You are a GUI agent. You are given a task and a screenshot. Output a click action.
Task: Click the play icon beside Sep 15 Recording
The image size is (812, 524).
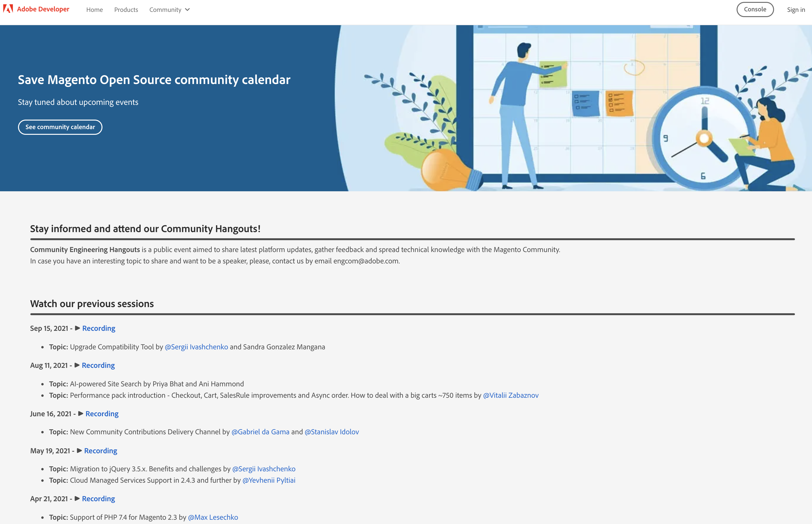click(x=78, y=328)
